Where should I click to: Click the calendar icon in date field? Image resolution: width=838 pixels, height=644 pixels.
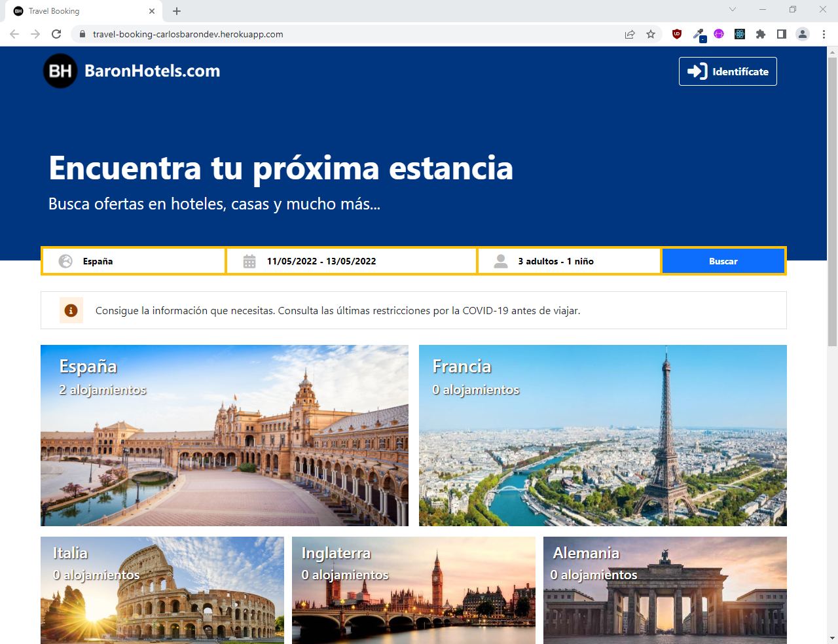coord(249,261)
